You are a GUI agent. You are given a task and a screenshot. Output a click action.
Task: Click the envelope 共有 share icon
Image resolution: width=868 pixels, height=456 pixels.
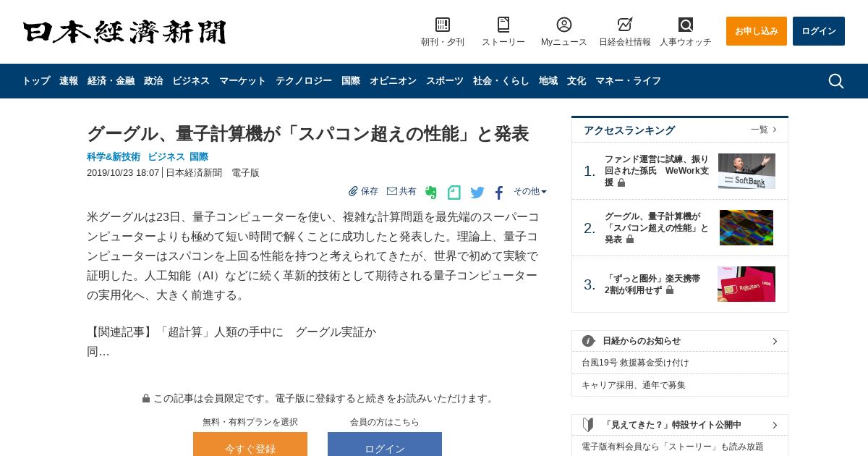[392, 191]
